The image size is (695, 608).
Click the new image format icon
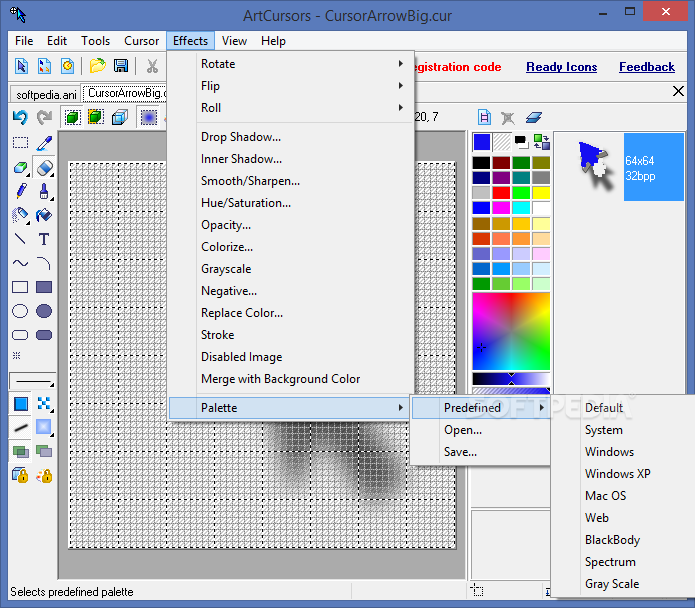tap(484, 117)
